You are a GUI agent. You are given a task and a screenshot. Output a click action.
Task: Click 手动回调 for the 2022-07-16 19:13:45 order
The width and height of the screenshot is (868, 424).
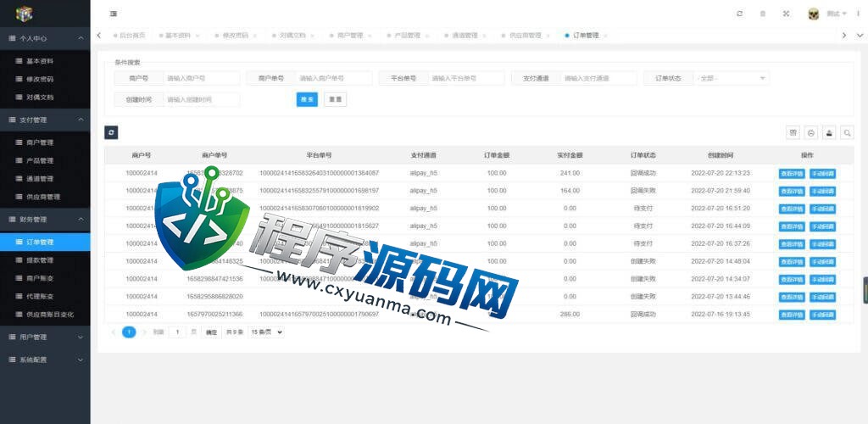[x=822, y=315]
